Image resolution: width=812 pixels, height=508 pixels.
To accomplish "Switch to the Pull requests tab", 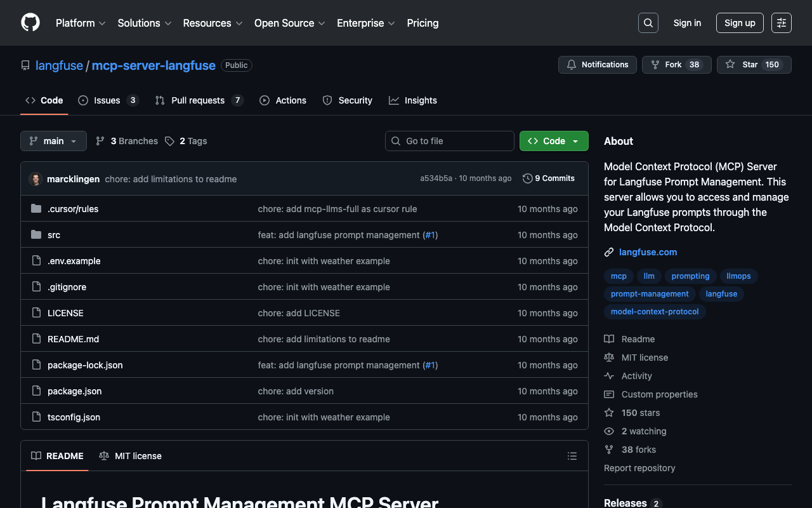I will (198, 100).
